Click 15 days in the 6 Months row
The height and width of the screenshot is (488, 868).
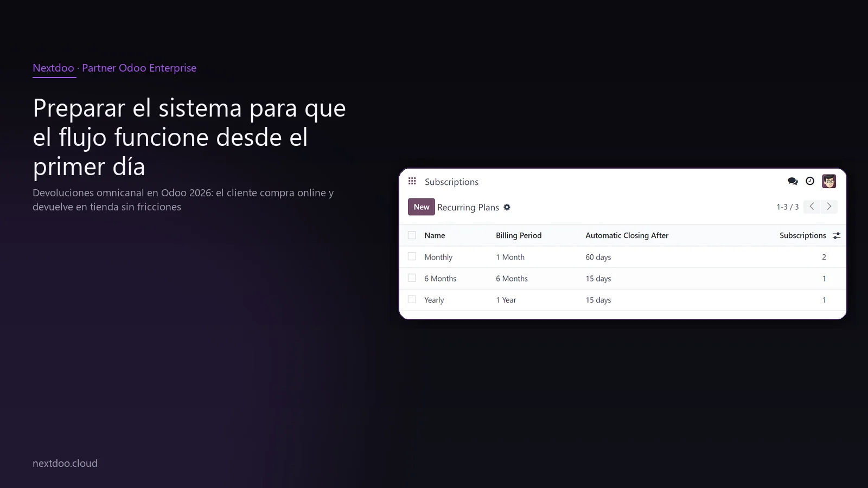[x=598, y=278]
